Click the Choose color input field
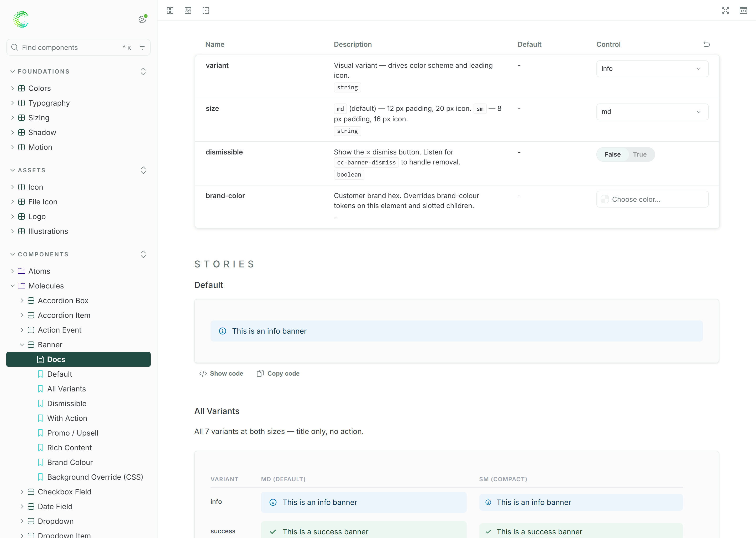 pos(652,199)
